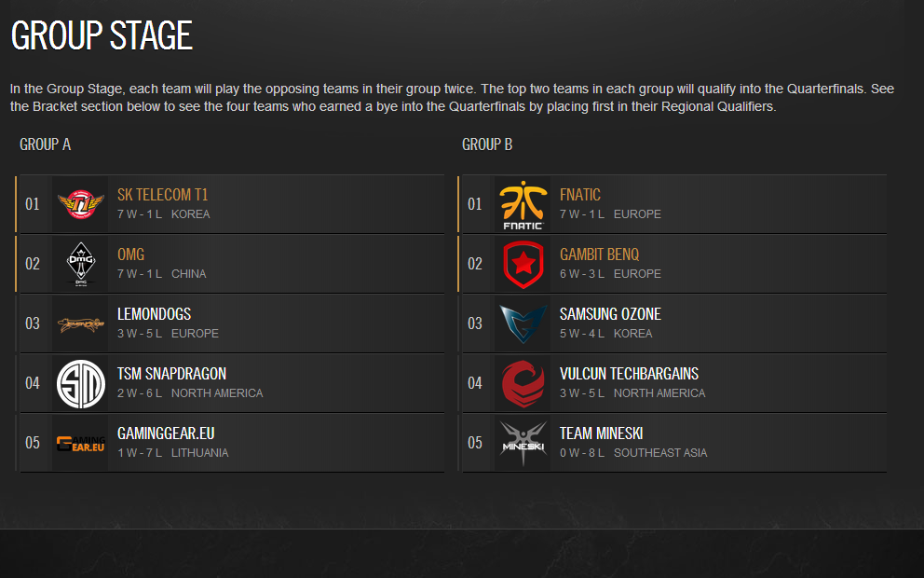Click the TSM Snapdragon logo
924x578 pixels.
(80, 383)
